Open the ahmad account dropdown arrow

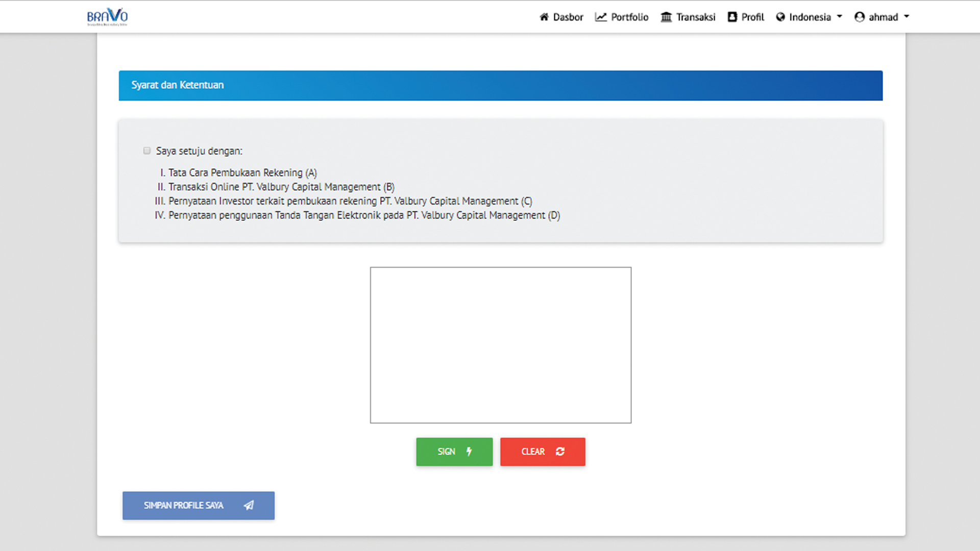pos(906,16)
